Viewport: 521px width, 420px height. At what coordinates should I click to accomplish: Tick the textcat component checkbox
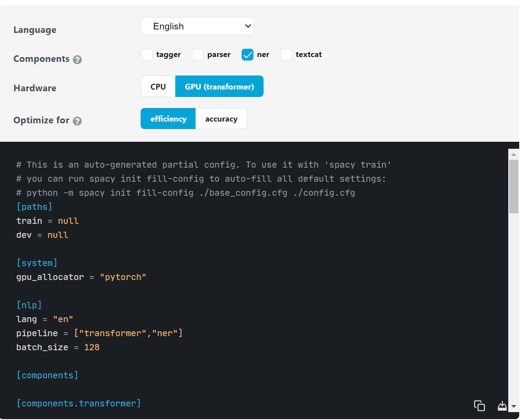[x=286, y=55]
